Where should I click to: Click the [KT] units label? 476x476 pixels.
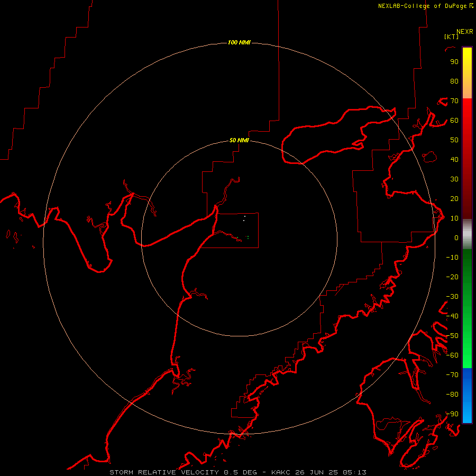[x=452, y=36]
